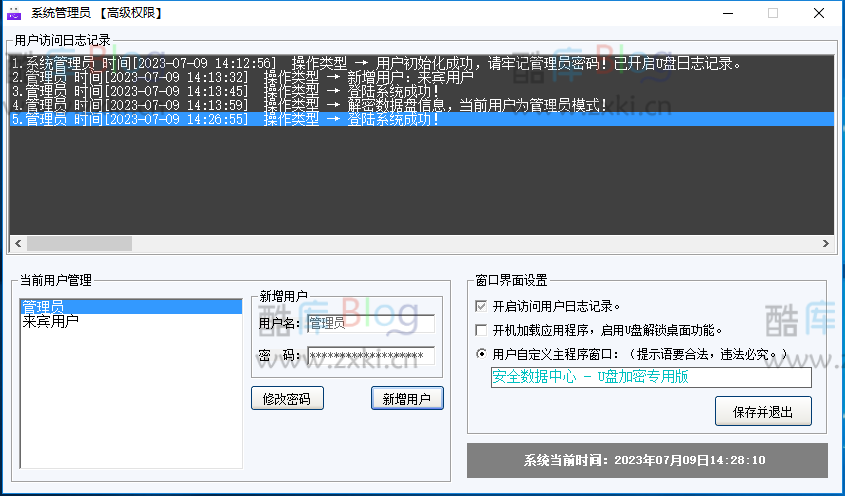Select 用户自定义主程序窗口 radio button
The height and width of the screenshot is (496, 845).
coord(481,354)
